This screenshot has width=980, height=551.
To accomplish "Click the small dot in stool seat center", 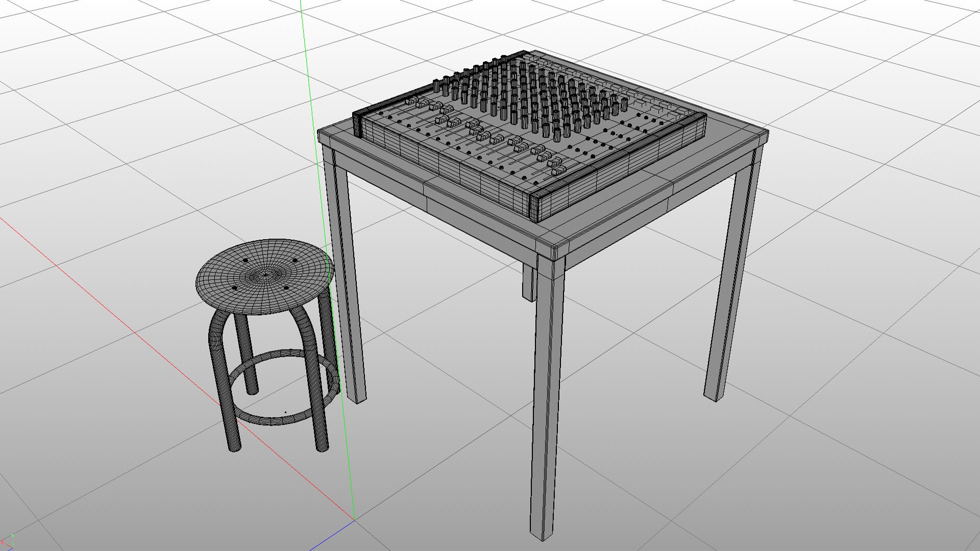I will [266, 275].
